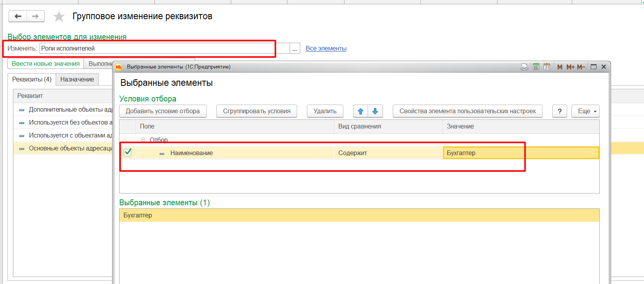Select the Реквизиты (4) tab
The image size is (644, 284).
coord(32,80)
